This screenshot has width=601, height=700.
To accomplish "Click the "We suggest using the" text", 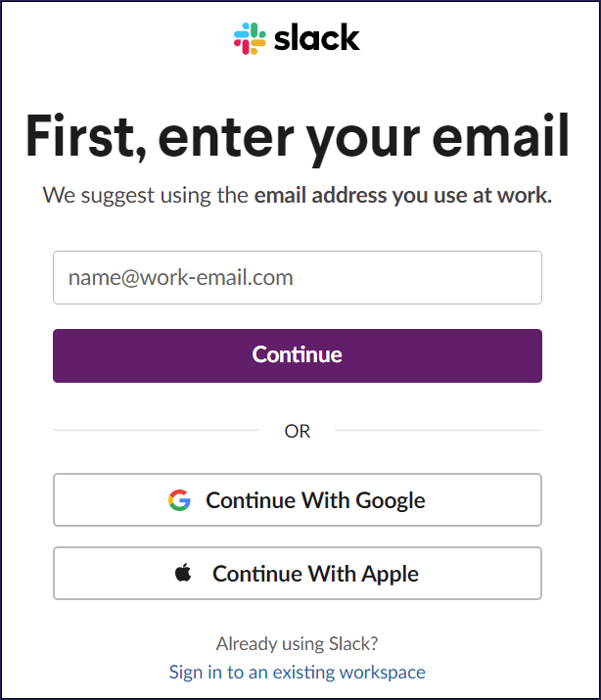I will click(x=145, y=195).
